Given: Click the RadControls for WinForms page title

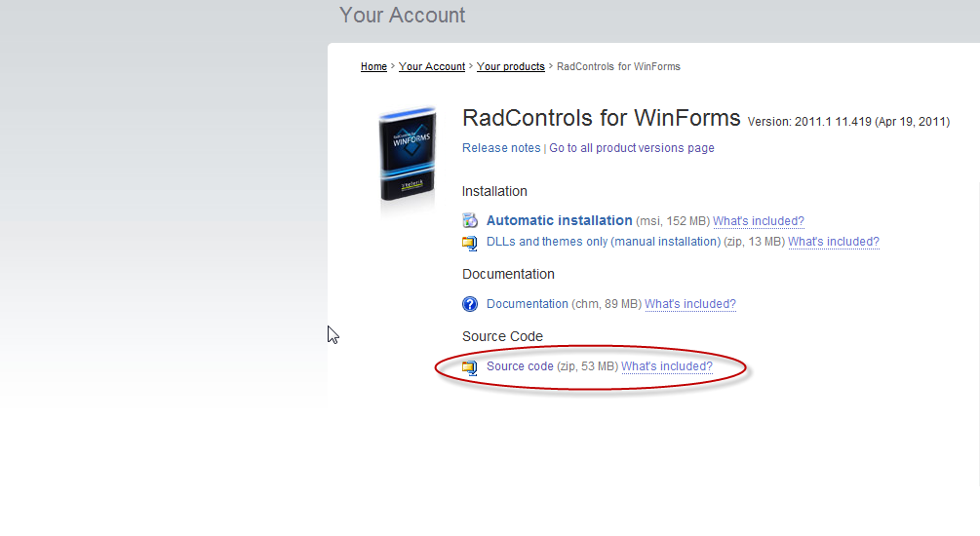Looking at the screenshot, I should coord(602,119).
